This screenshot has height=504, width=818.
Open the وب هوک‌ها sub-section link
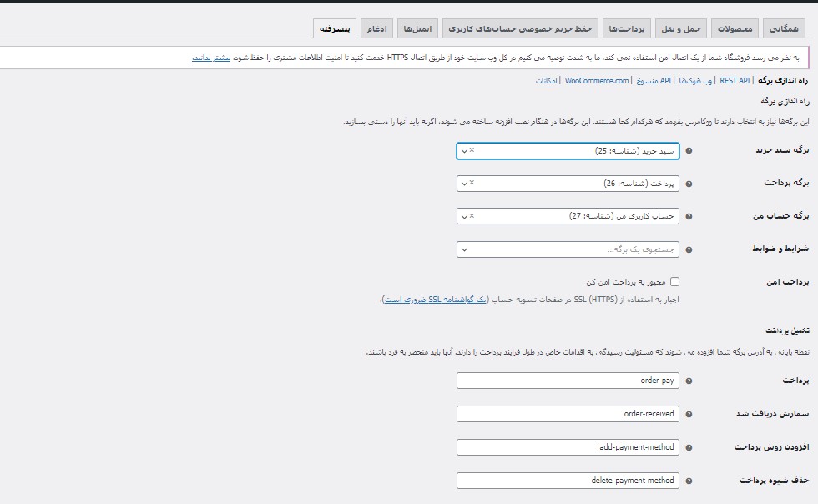695,81
